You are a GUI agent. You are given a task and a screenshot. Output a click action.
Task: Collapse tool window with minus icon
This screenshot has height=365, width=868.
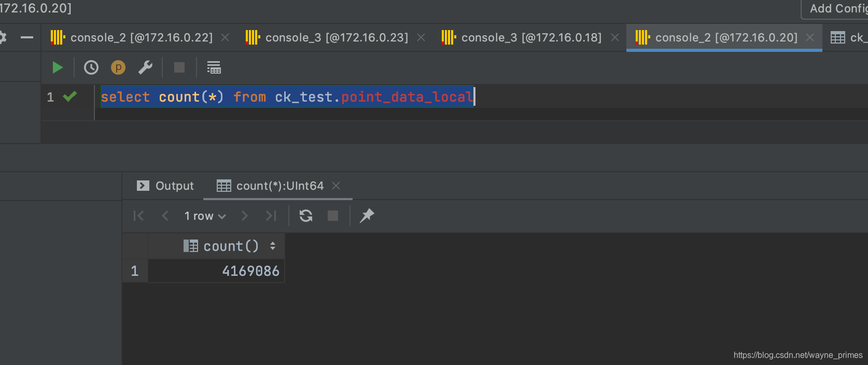pos(27,37)
